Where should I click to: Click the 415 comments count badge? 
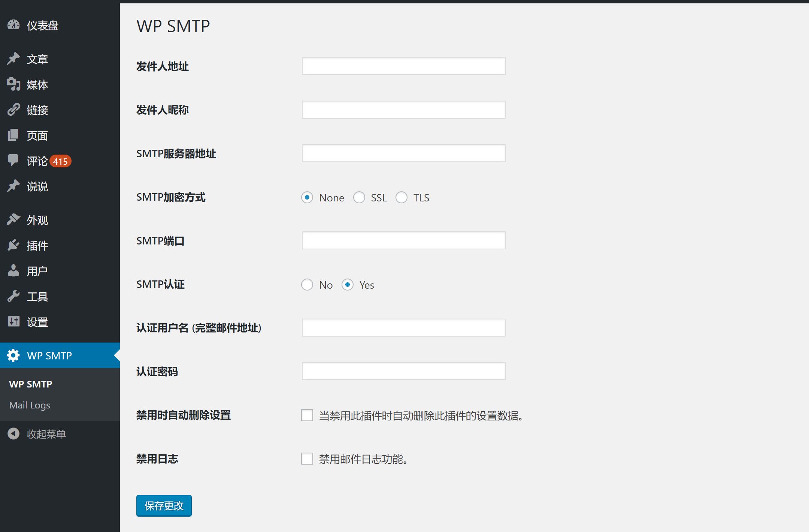click(60, 161)
